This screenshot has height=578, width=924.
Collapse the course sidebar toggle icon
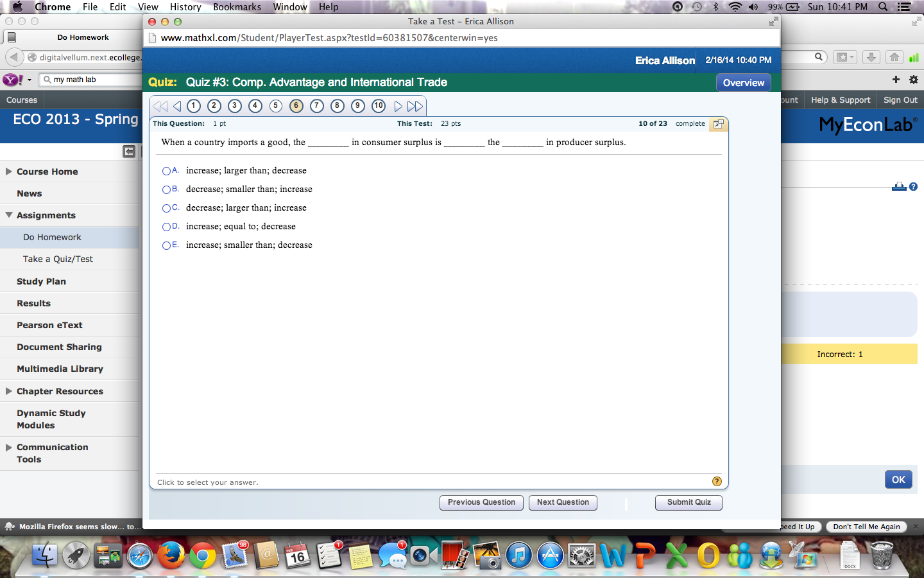[129, 152]
